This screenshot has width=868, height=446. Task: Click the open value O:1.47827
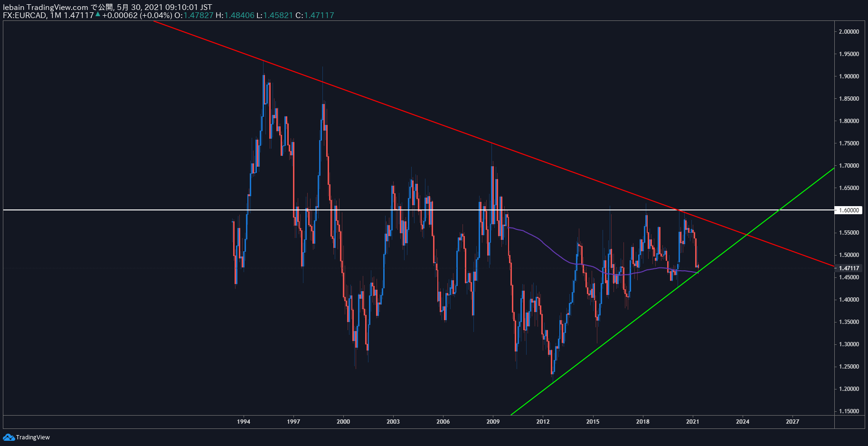194,15
